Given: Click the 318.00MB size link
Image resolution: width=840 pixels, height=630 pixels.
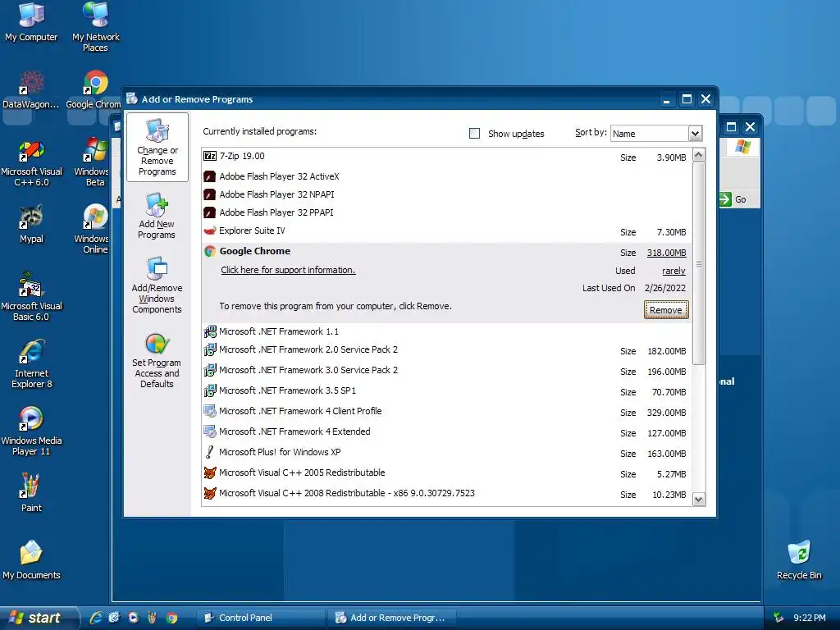Looking at the screenshot, I should (x=666, y=253).
